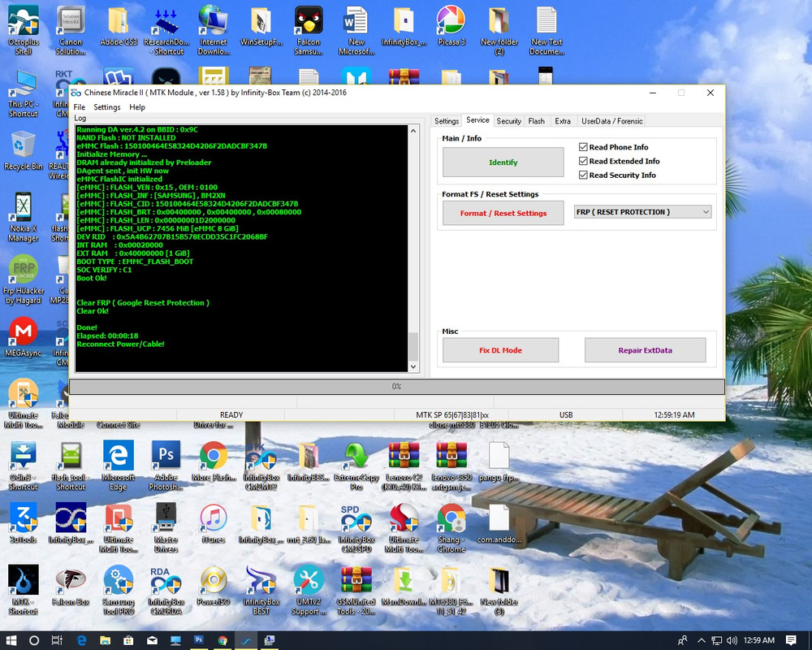Launch Frp Hijacker by Hagard icon

pos(24,279)
